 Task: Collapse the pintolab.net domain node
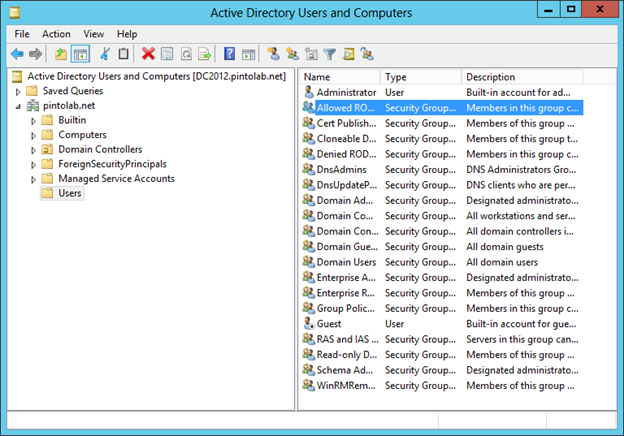tap(18, 106)
